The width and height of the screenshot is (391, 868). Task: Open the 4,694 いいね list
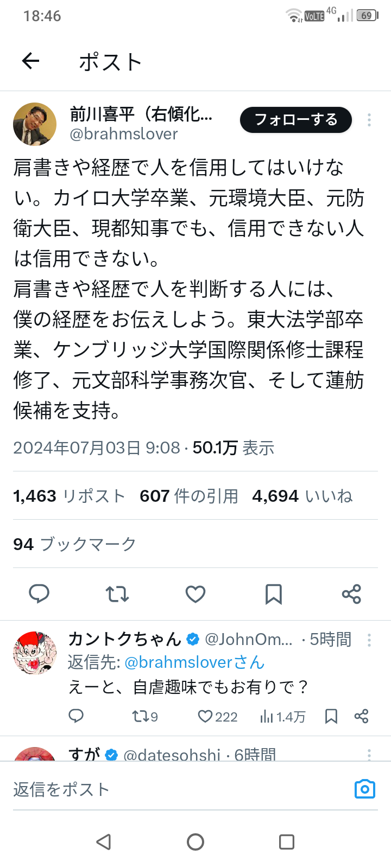coord(302,496)
